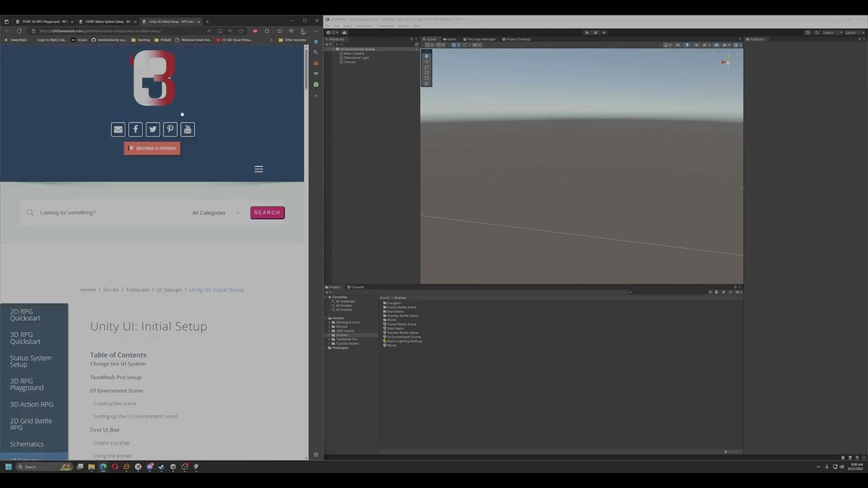Jump to Change the UI System section
The width and height of the screenshot is (868, 488).
[118, 364]
